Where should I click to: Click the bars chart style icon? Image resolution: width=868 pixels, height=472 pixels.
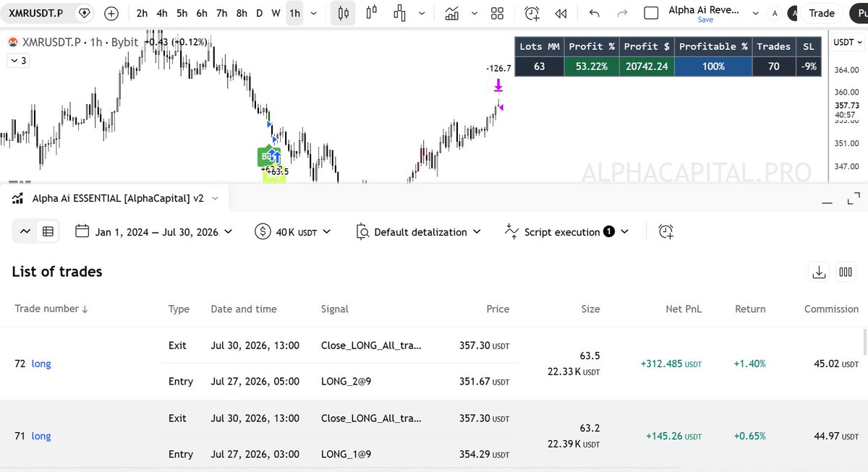tap(399, 13)
